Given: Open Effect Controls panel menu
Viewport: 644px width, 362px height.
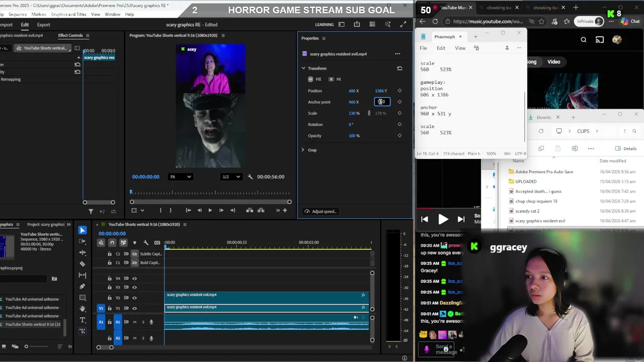Looking at the screenshot, I should pyautogui.click(x=87, y=35).
